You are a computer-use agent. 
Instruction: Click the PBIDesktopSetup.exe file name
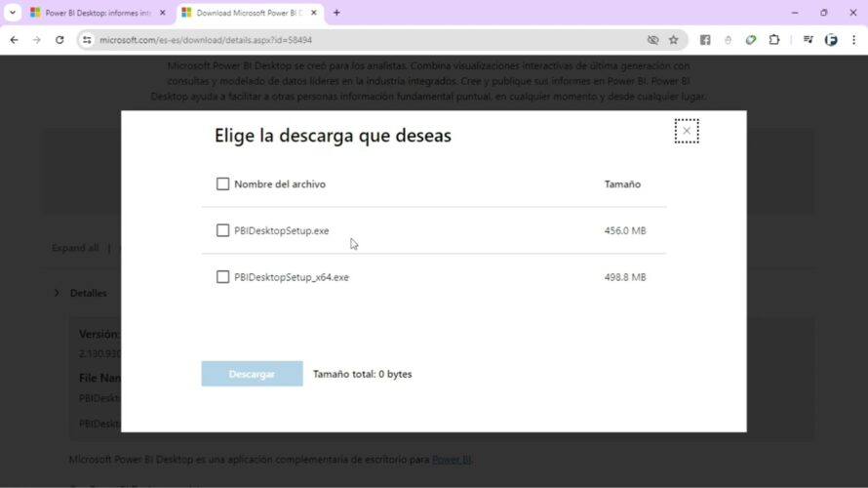point(281,230)
